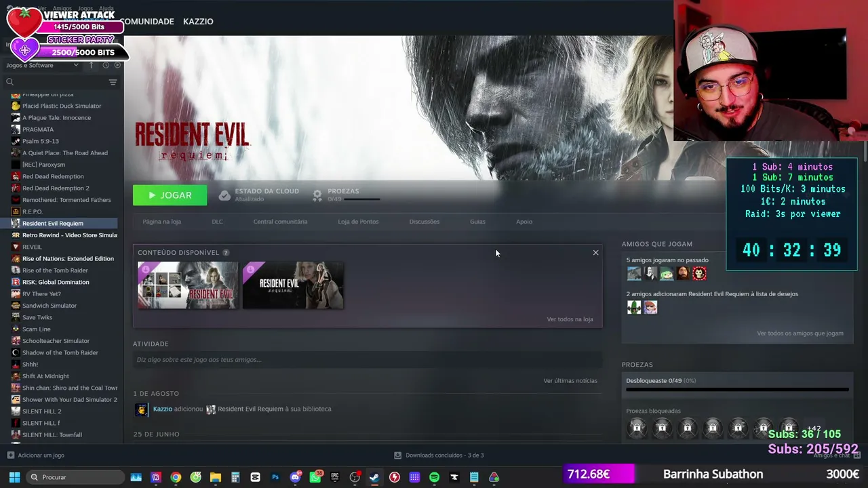
Task: Select Schoolteacher Simulator
Action: (x=56, y=341)
